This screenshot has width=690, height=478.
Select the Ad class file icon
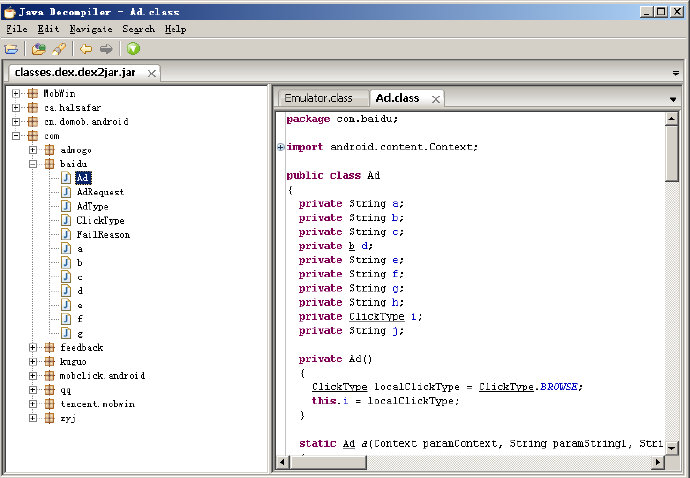[x=66, y=177]
